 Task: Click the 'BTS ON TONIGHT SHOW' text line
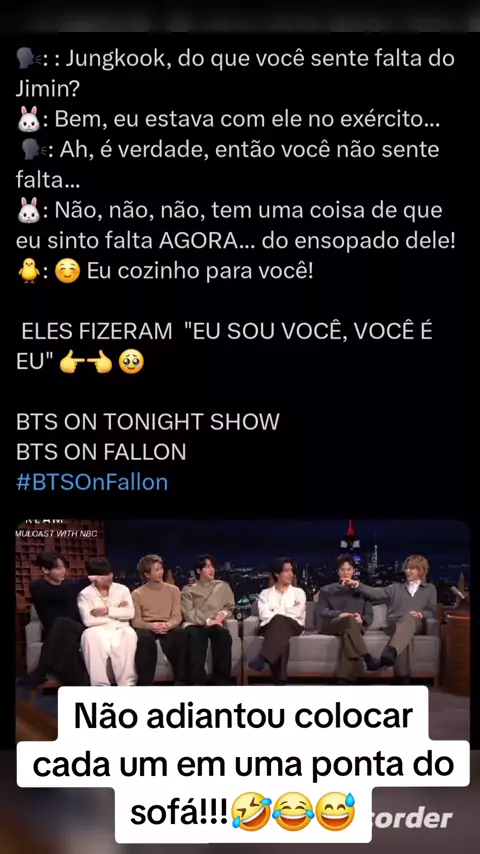click(148, 422)
